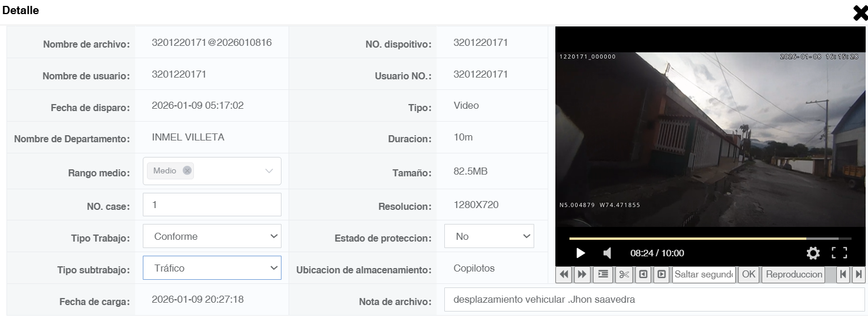Image resolution: width=868 pixels, height=318 pixels.
Task: Remove the Medio tag from Rango medio
Action: (187, 170)
